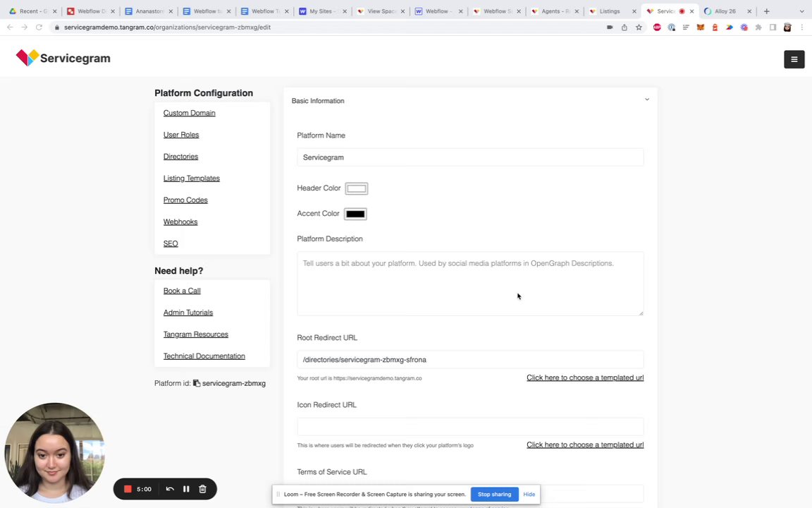The height and width of the screenshot is (508, 812).
Task: Open Technical Documentation
Action: (204, 356)
